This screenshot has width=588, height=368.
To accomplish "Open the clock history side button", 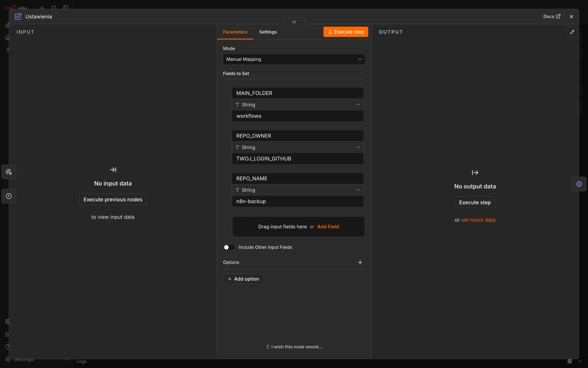I will point(9,196).
